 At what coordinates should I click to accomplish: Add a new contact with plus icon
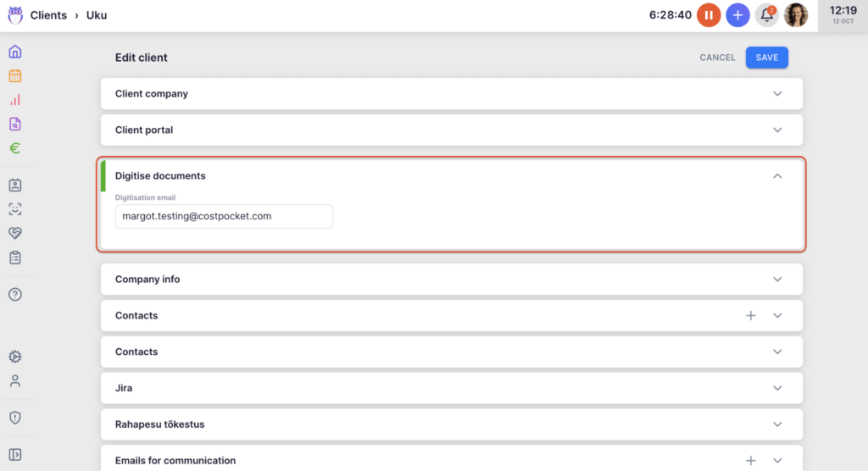coord(750,316)
